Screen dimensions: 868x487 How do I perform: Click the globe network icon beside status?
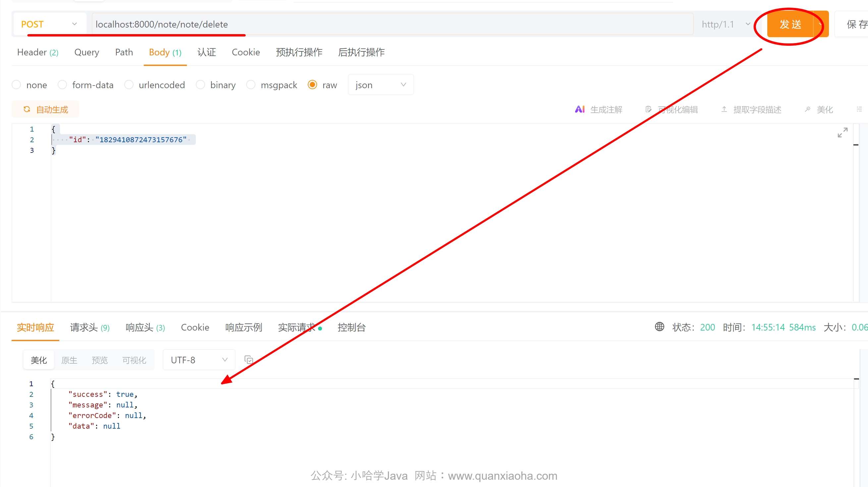[x=659, y=327]
